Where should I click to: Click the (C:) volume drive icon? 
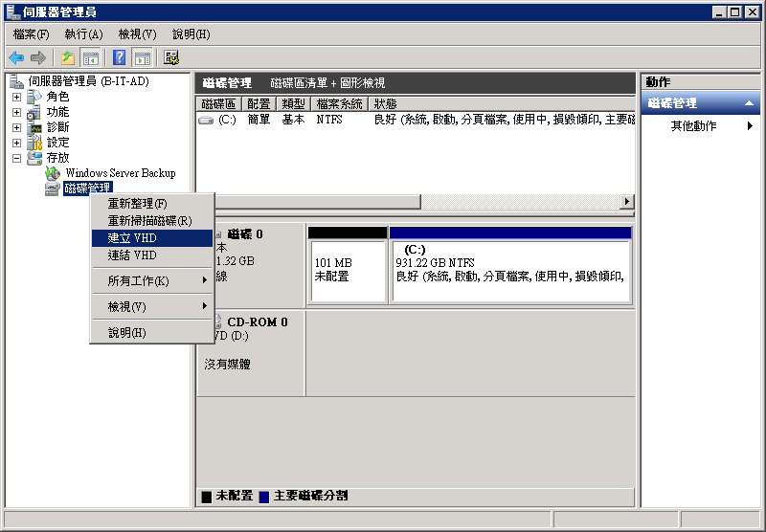(x=206, y=120)
